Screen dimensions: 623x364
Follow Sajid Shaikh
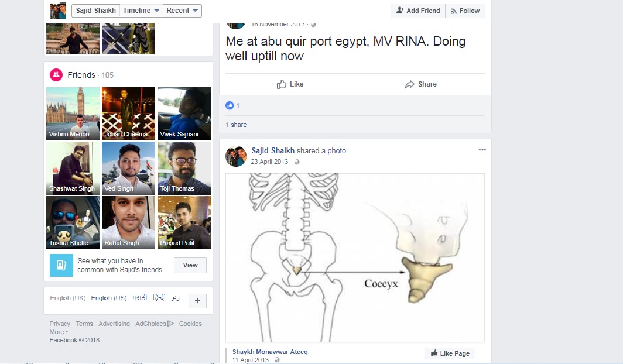coord(465,11)
